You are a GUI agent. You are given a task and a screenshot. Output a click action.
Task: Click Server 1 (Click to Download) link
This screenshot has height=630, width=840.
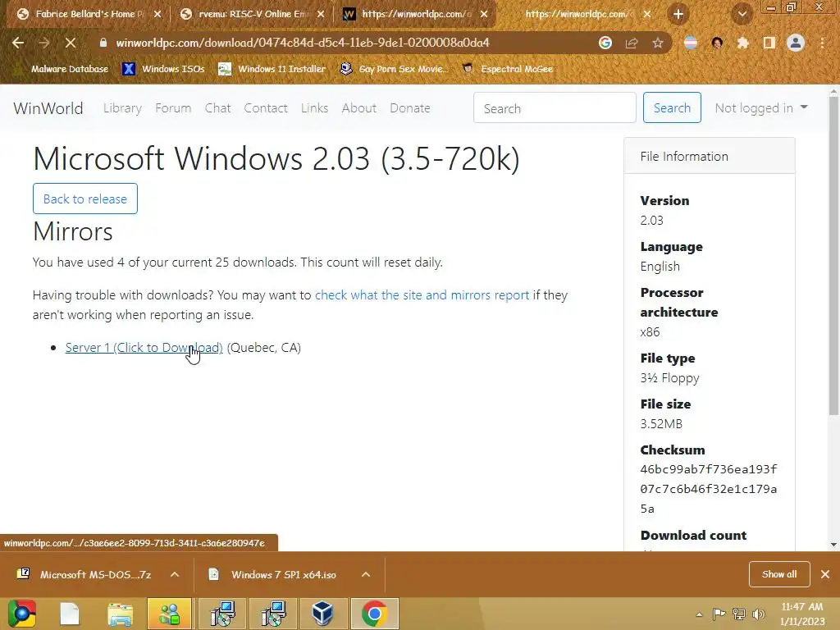pos(144,348)
